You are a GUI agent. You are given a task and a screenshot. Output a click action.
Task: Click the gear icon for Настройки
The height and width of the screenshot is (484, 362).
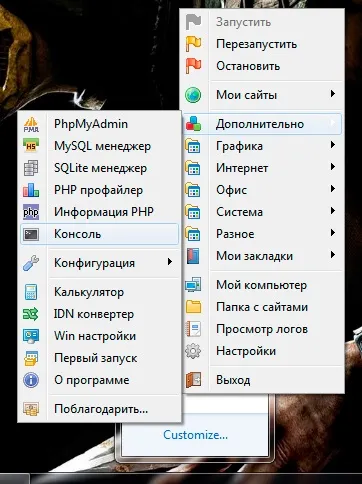point(193,351)
